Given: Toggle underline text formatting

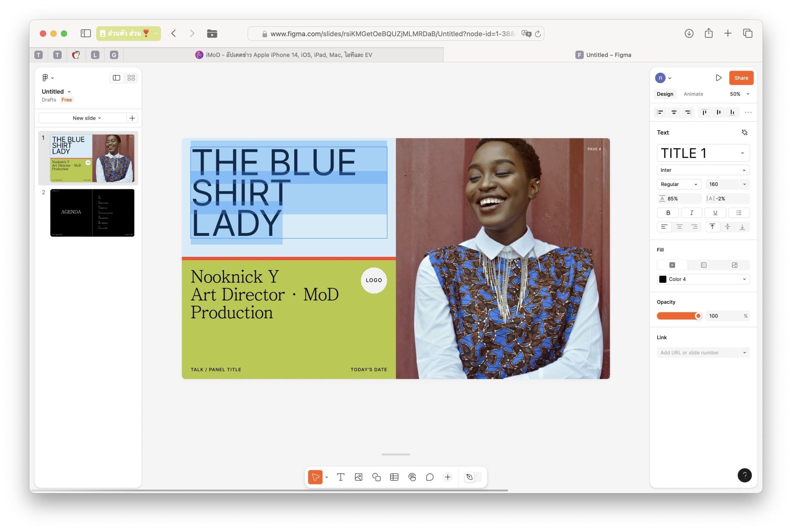Looking at the screenshot, I should click(715, 213).
